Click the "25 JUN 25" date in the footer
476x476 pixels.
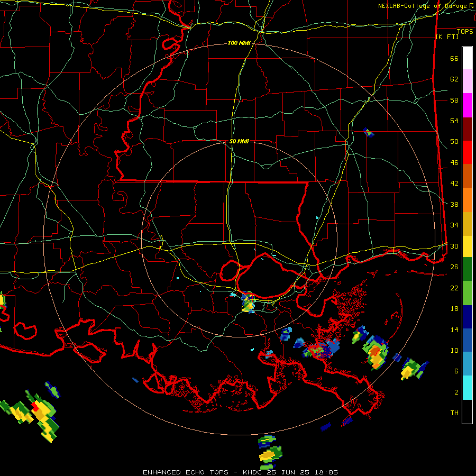[289, 472]
